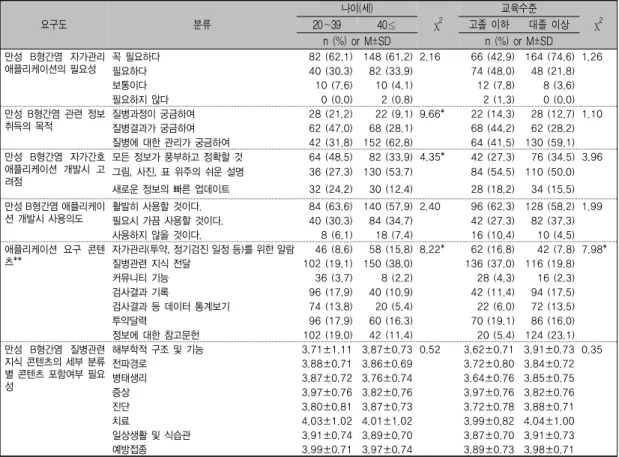Click the value 84 (63.6)
Viewport: 619px width, 457px height.
[x=330, y=207]
